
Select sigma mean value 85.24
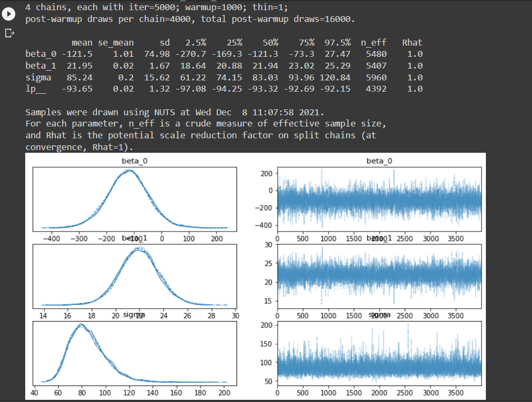[80, 77]
